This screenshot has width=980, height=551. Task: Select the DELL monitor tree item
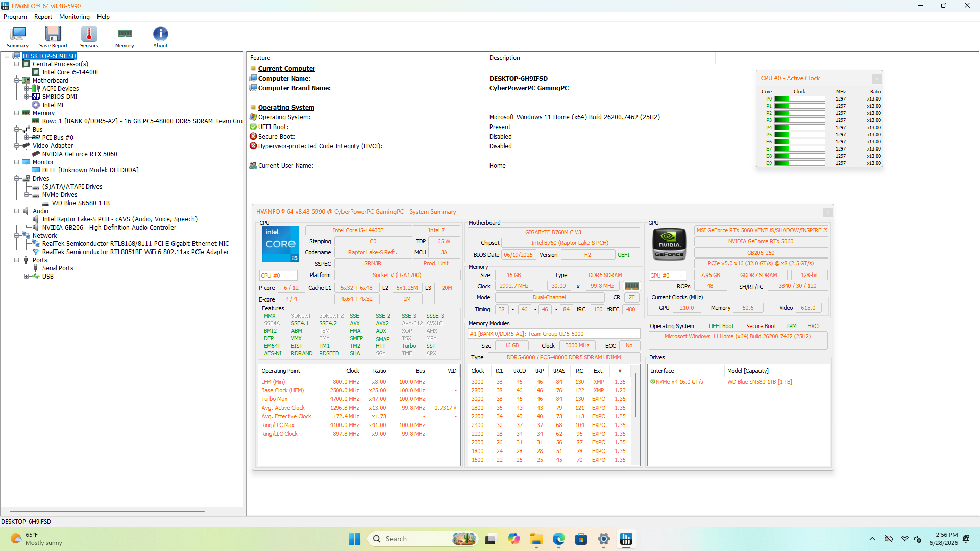click(90, 170)
